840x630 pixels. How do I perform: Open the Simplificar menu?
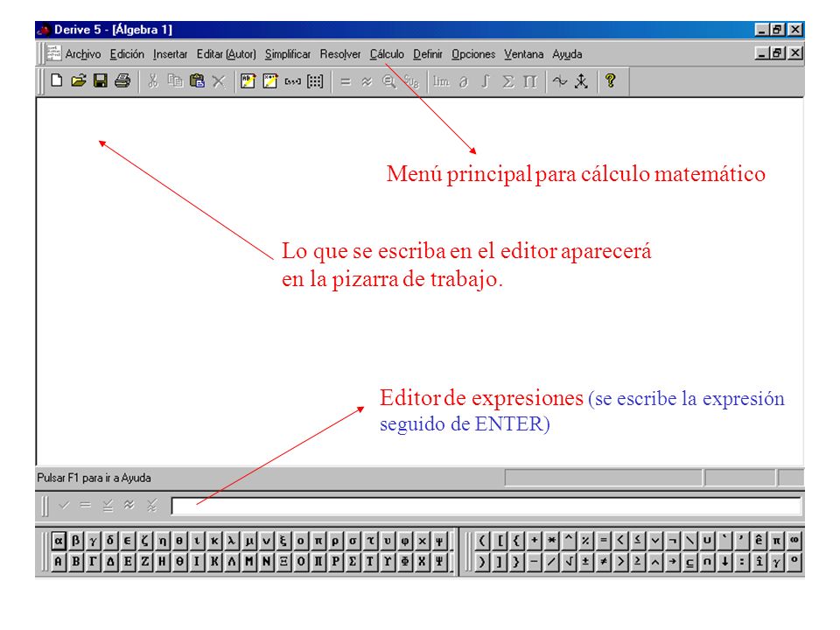(x=288, y=54)
